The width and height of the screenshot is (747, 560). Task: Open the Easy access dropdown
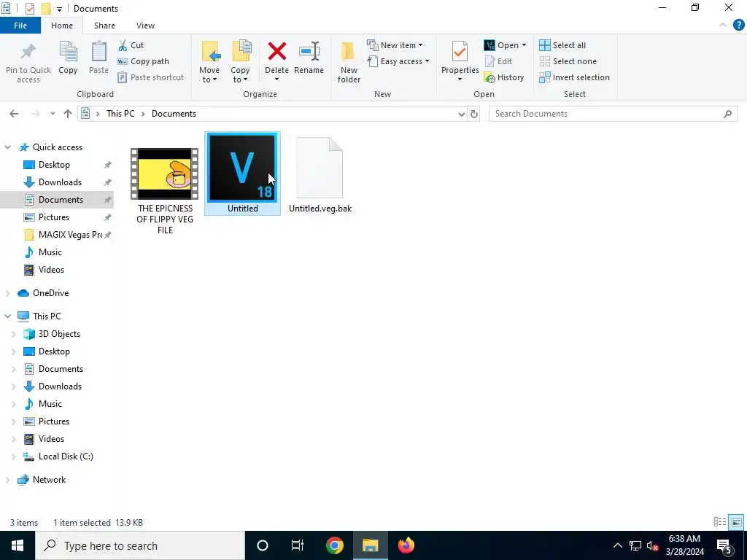click(x=398, y=61)
